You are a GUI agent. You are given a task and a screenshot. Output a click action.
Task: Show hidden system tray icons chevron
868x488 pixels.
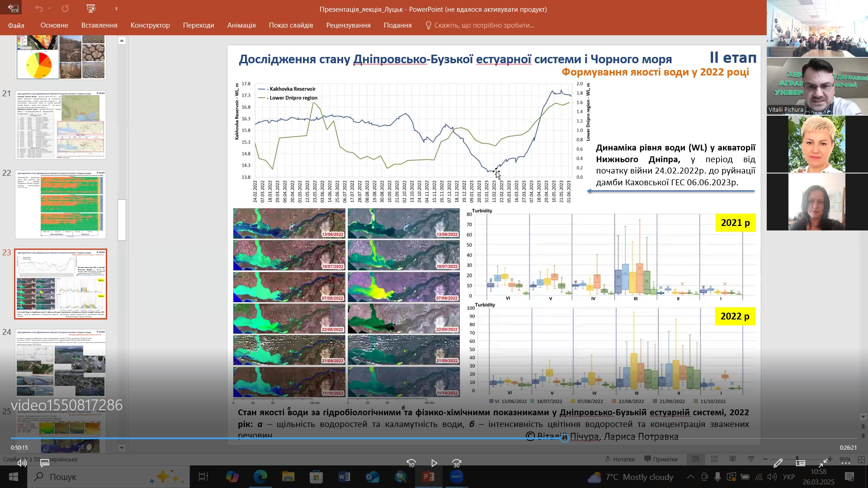[x=691, y=477]
